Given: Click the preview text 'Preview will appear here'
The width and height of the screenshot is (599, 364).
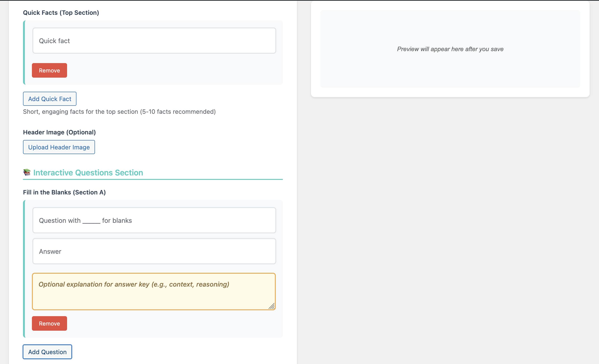Looking at the screenshot, I should [450, 49].
